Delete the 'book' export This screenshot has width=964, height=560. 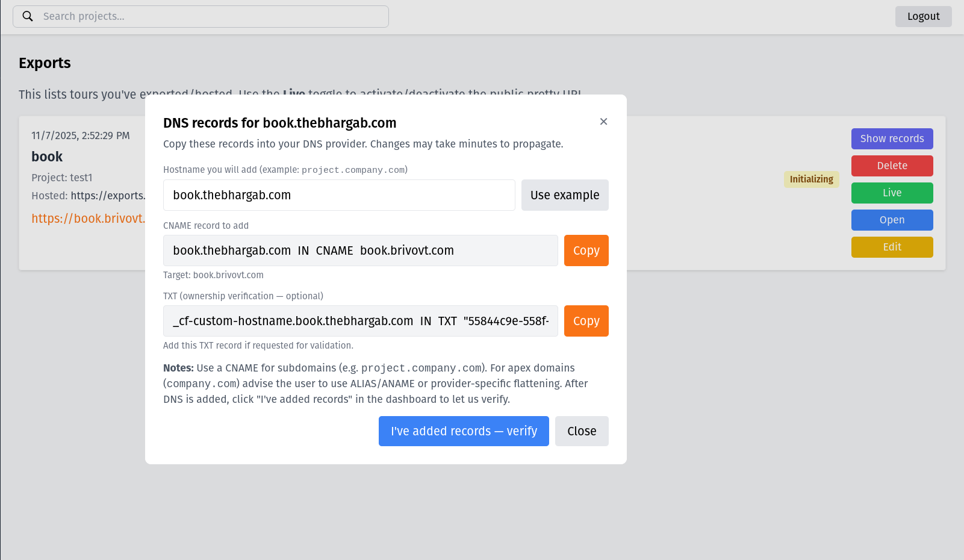(892, 166)
